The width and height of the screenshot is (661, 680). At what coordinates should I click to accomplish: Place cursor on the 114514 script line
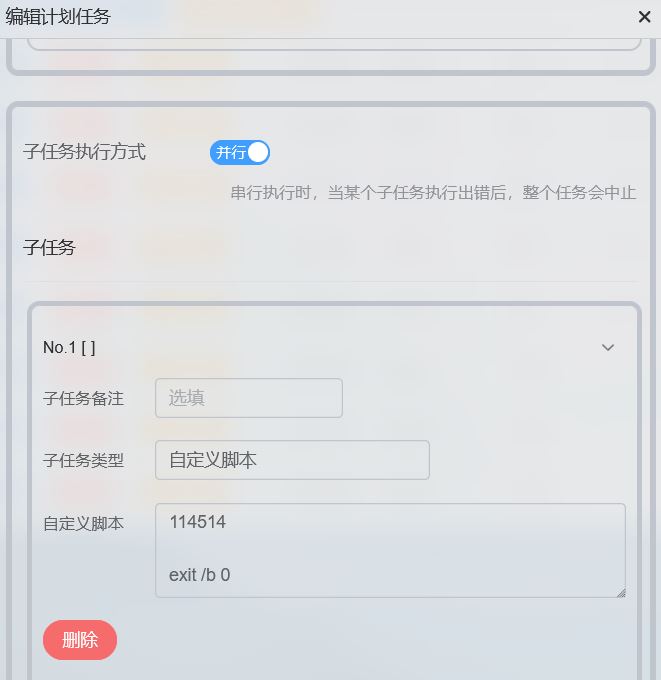pos(197,522)
